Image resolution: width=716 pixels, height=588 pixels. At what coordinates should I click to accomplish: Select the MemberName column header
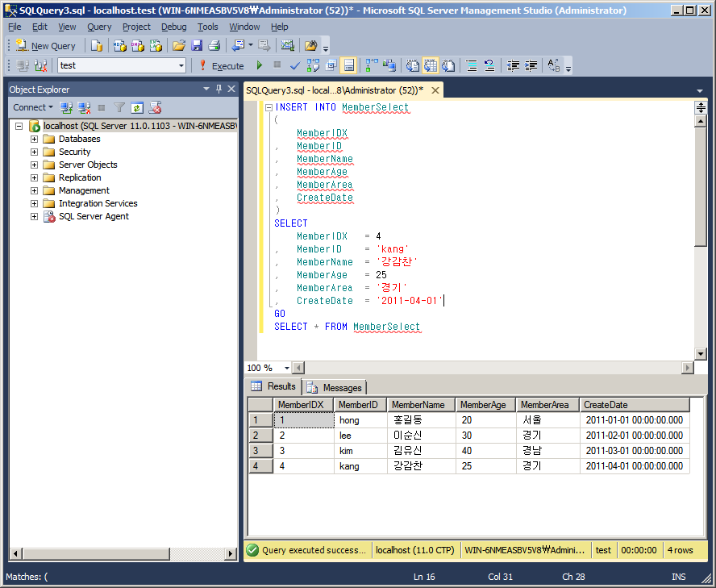(x=421, y=405)
